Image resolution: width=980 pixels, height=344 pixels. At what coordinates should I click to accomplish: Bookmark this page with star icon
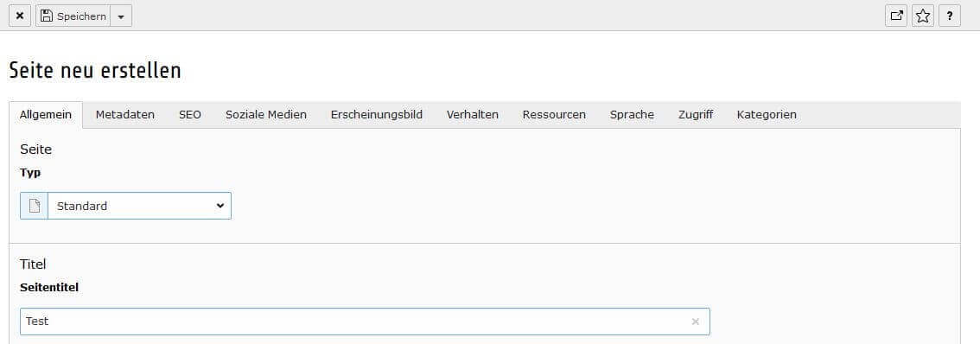point(923,16)
